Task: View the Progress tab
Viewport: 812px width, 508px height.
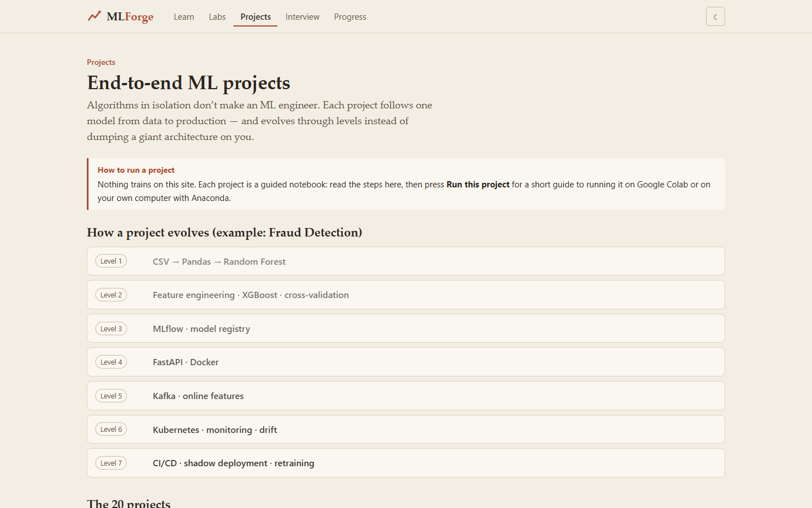Action: point(350,17)
